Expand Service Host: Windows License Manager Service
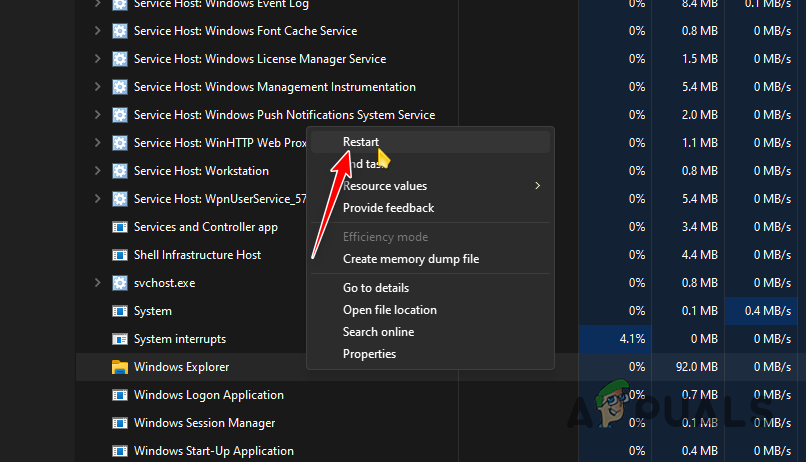Image resolution: width=806 pixels, height=462 pixels. click(97, 59)
